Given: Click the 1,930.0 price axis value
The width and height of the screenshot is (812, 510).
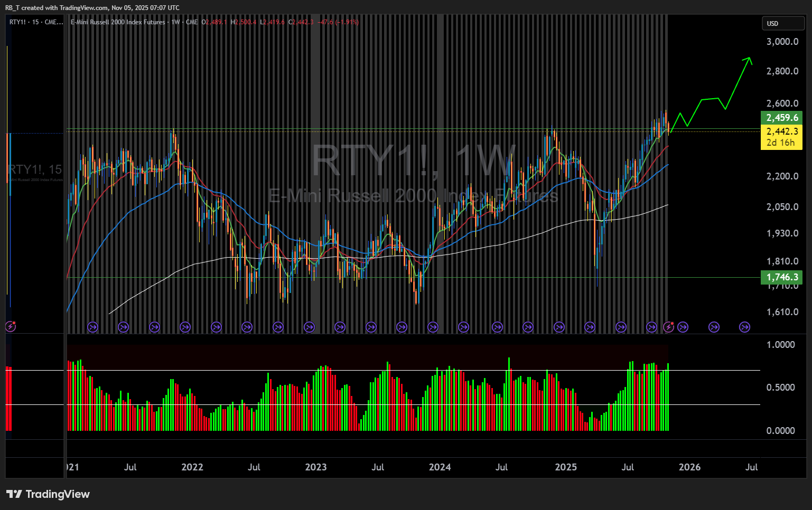Looking at the screenshot, I should click(x=782, y=233).
